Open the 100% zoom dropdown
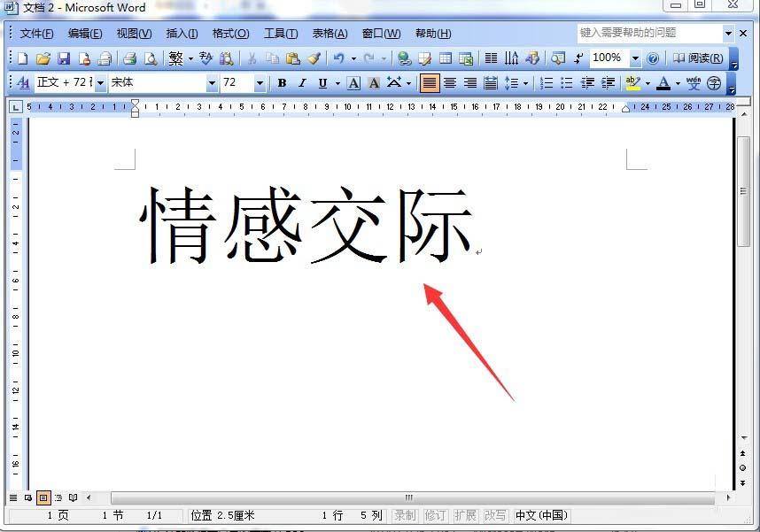The height and width of the screenshot is (532, 760). click(637, 58)
